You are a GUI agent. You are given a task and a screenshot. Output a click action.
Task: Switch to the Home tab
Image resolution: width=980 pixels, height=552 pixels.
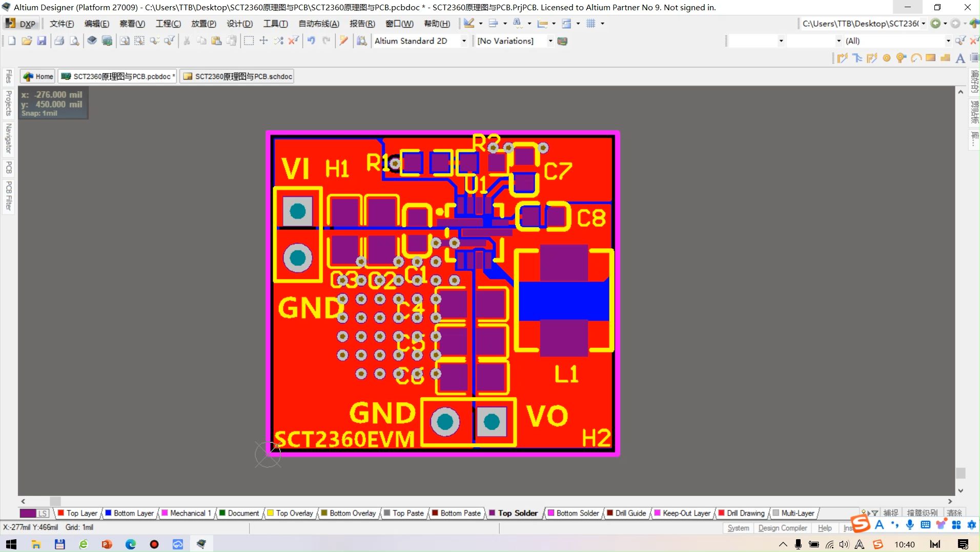[38, 76]
